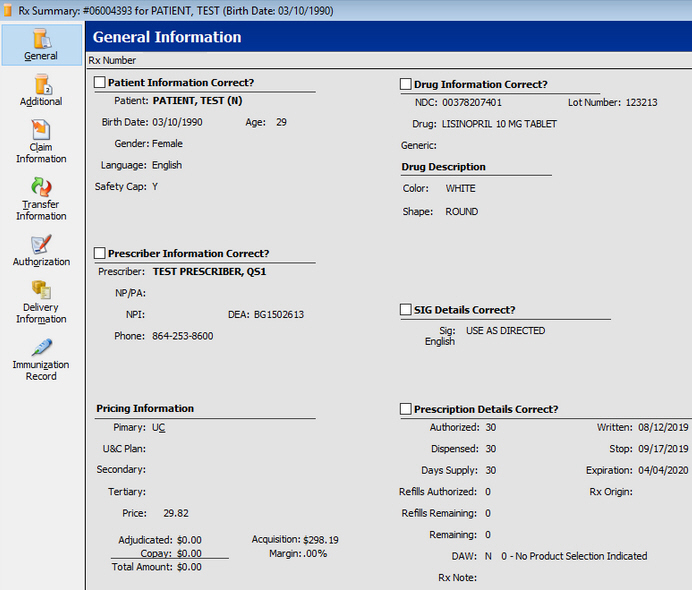692x590 pixels.
Task: Open the Authorization icon
Action: click(41, 245)
